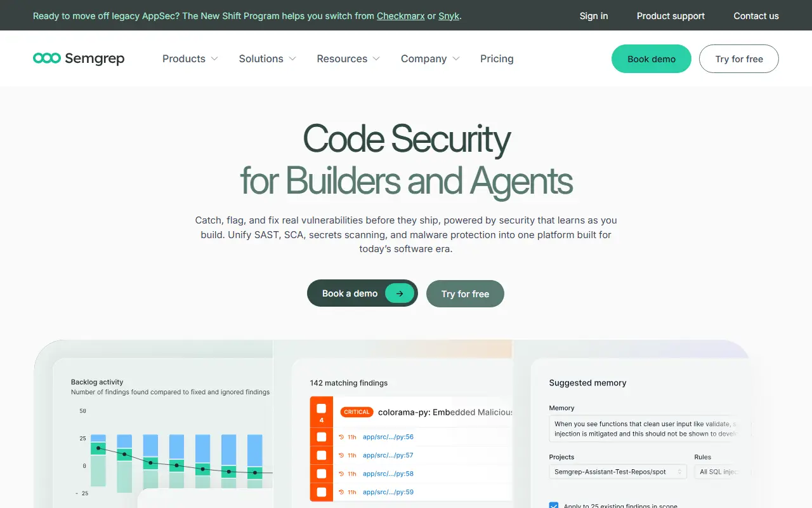Click the Suggested memory heading

[x=587, y=383]
